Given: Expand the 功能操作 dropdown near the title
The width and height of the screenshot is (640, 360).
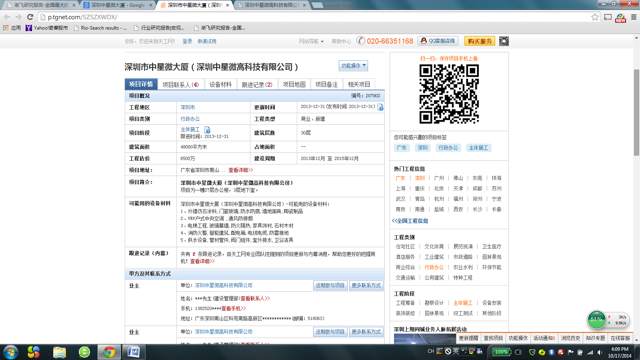Looking at the screenshot, I should click(x=353, y=65).
